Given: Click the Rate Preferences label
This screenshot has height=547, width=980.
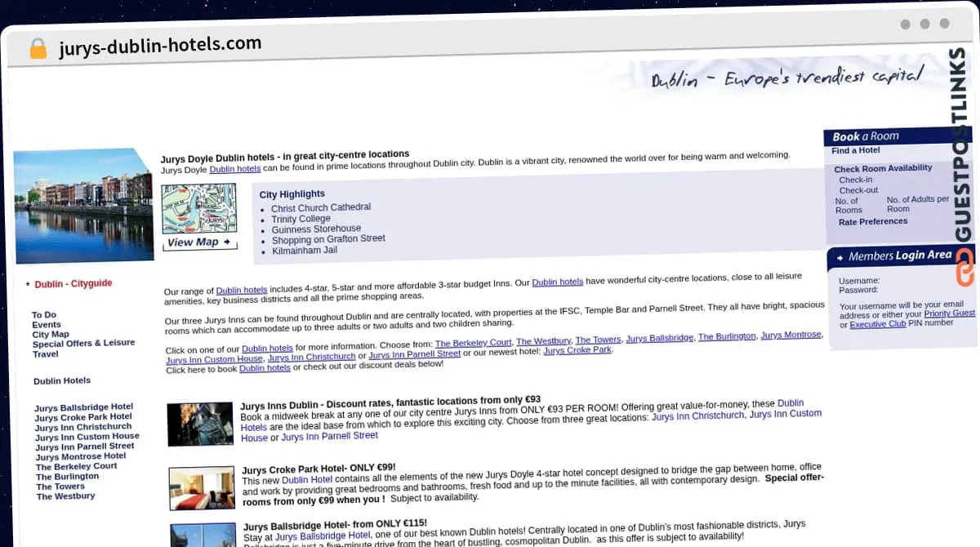Looking at the screenshot, I should pyautogui.click(x=873, y=221).
